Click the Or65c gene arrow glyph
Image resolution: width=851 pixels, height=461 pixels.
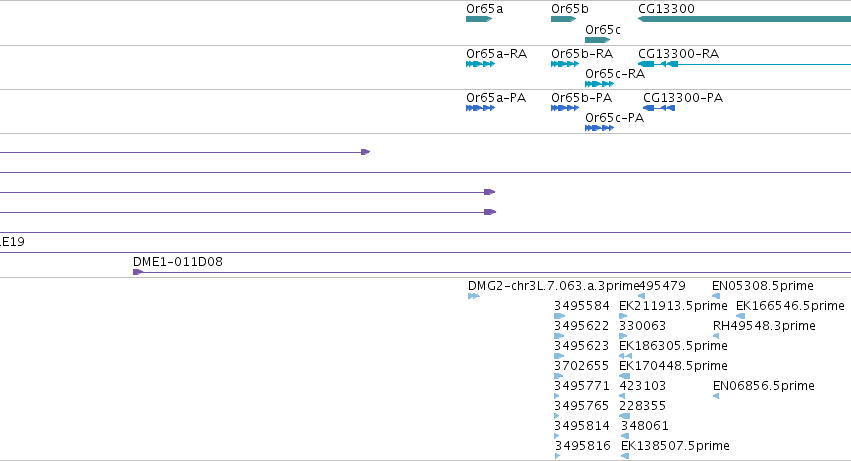tap(598, 40)
